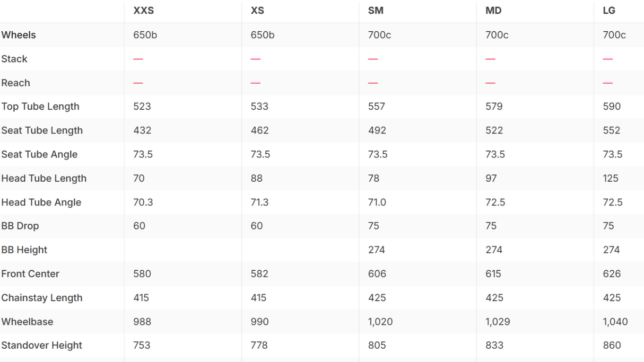Viewport: 644px width, 362px height.
Task: Select Top Tube Length value 557
Action: 377,107
